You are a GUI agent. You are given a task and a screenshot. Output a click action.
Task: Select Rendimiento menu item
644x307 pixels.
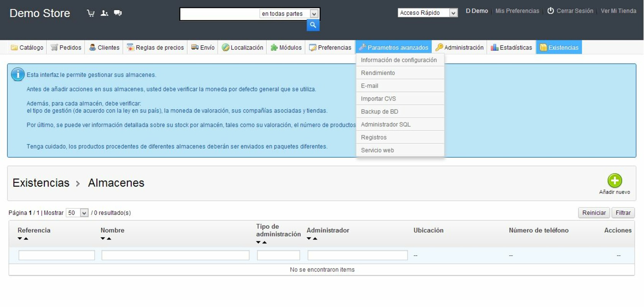coord(400,73)
